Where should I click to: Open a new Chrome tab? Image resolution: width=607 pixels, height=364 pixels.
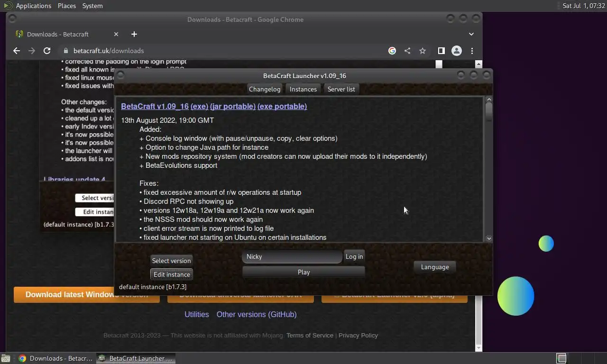click(134, 34)
